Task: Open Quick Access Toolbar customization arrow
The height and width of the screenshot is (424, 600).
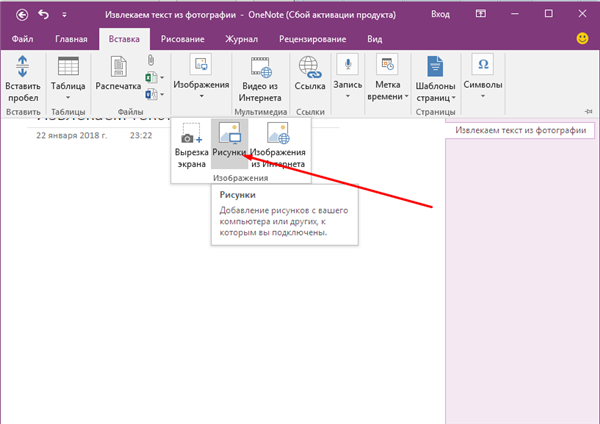Action: [x=64, y=15]
